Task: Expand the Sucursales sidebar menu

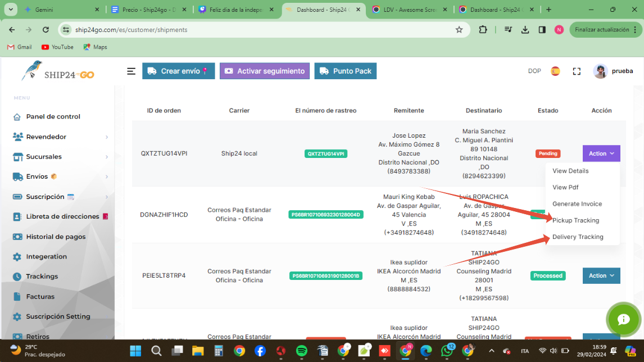Action: click(60, 157)
